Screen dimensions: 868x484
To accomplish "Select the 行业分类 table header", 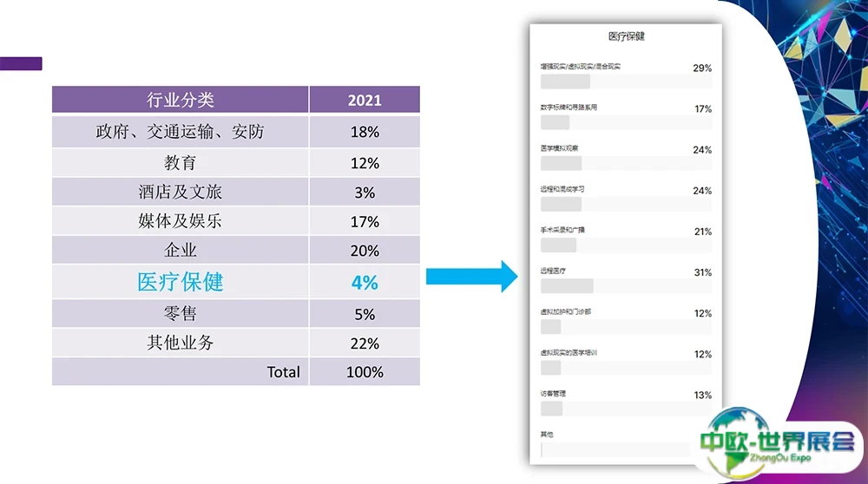I will tap(180, 100).
